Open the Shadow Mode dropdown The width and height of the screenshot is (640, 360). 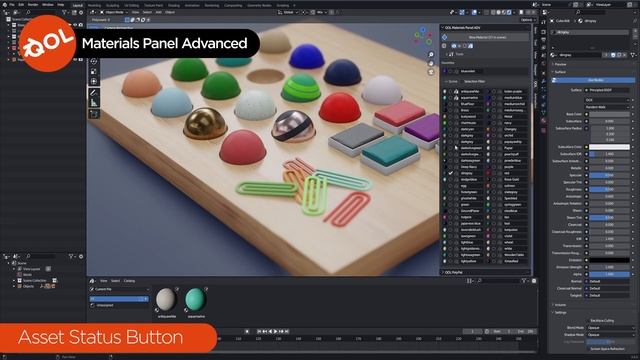coord(610,335)
